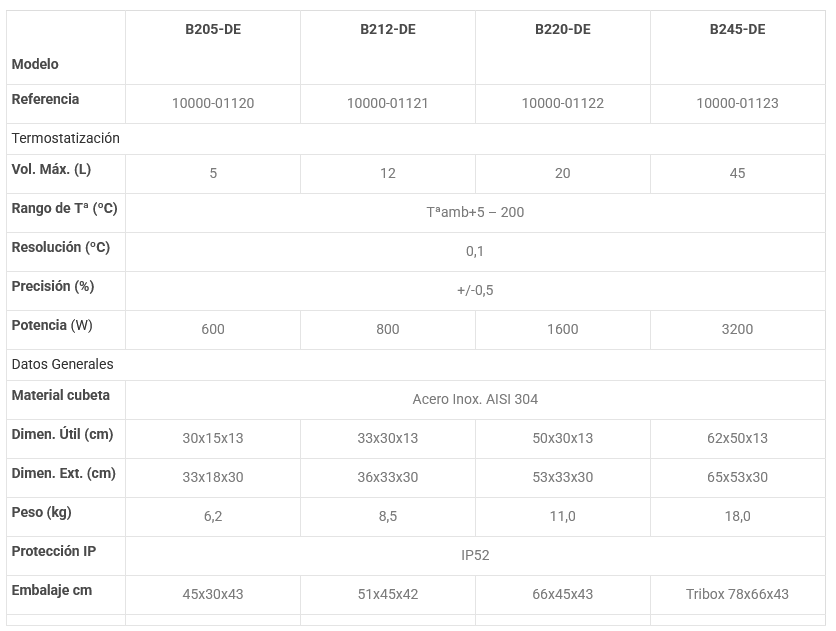Select reference 10000-01123 cell
836x631 pixels.
pyautogui.click(x=738, y=103)
